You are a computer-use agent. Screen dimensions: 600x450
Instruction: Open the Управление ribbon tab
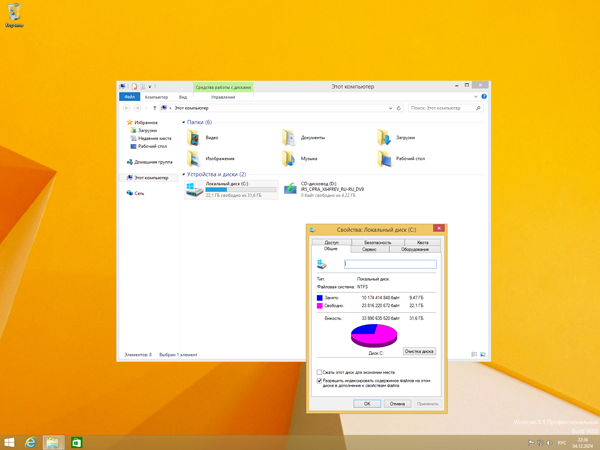coord(223,97)
